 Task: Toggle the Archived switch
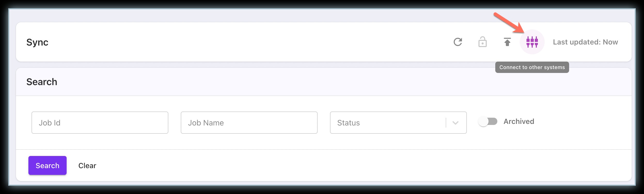point(488,122)
